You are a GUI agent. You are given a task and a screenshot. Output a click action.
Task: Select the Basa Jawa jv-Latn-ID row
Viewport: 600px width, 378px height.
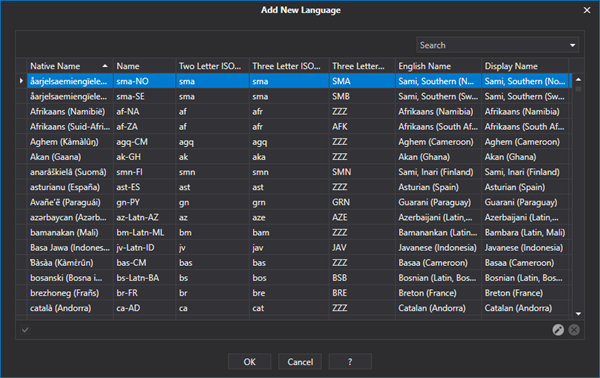299,248
